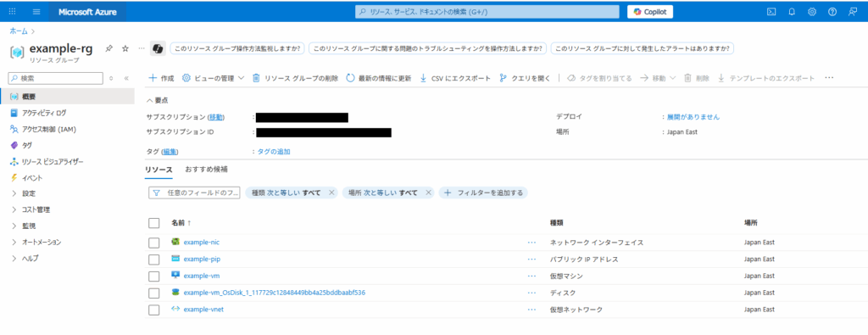This screenshot has width=868, height=335.
Task: Click the タグの追加 link
Action: 274,151
